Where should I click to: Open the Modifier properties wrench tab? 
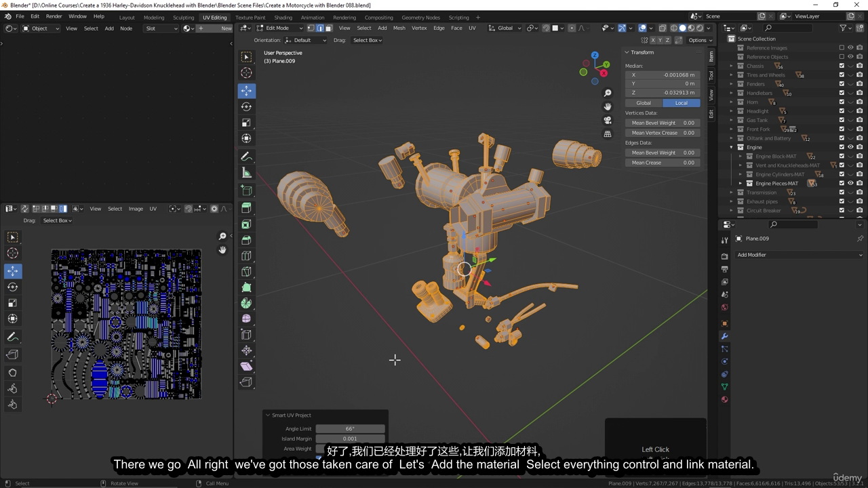pos(724,336)
